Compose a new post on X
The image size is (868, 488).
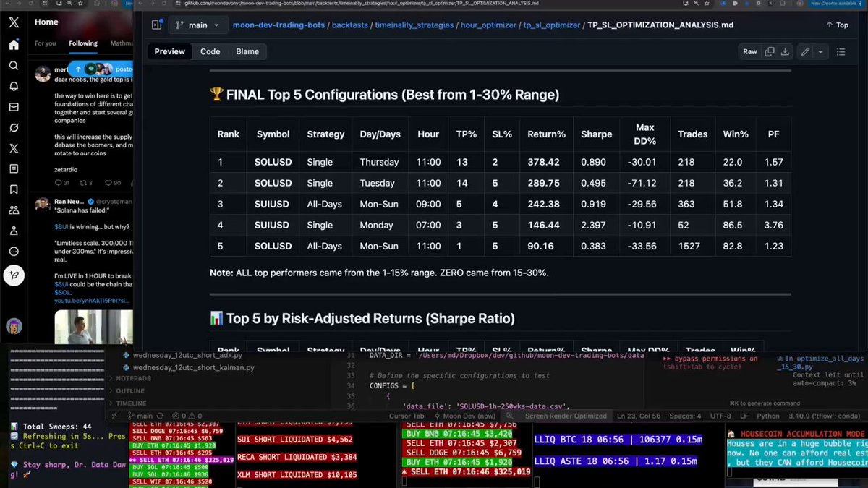coord(14,275)
